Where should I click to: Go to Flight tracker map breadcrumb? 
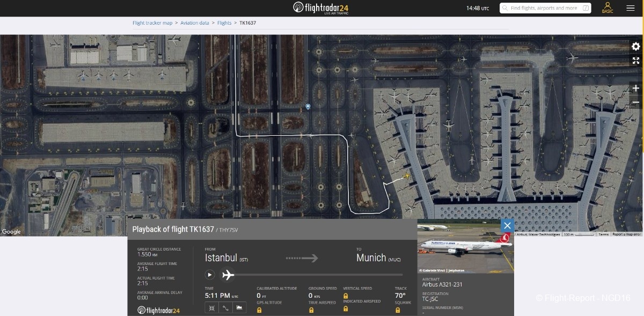(x=152, y=23)
